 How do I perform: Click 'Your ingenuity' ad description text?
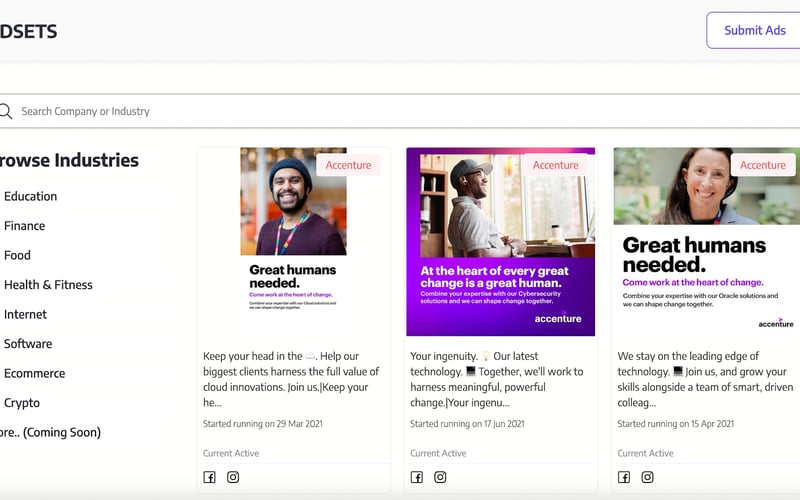(x=497, y=379)
